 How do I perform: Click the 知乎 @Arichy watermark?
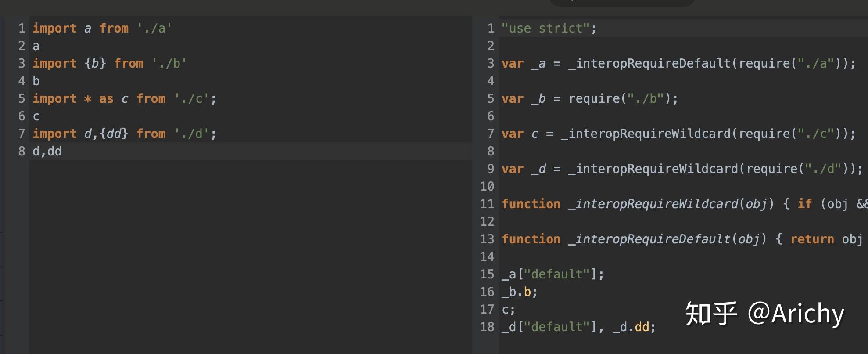(x=764, y=314)
